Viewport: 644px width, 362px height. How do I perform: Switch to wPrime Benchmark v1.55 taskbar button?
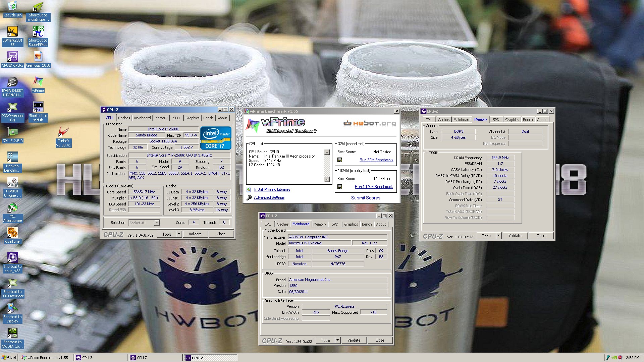point(46,358)
